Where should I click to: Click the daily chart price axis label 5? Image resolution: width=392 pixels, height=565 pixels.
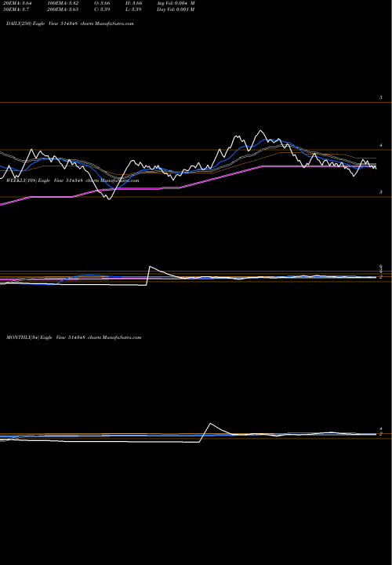(380, 97)
